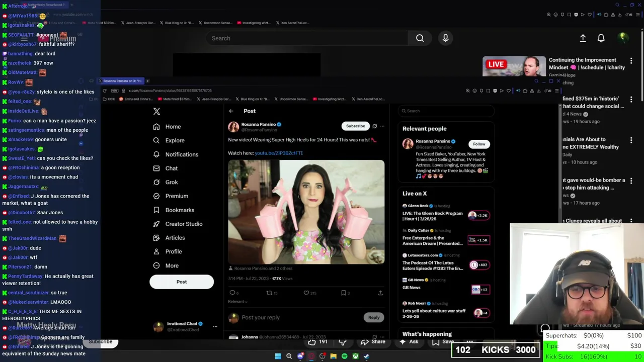The height and width of the screenshot is (362, 644).
Task: Open the youtu.be video link in tweet
Action: (x=279, y=153)
